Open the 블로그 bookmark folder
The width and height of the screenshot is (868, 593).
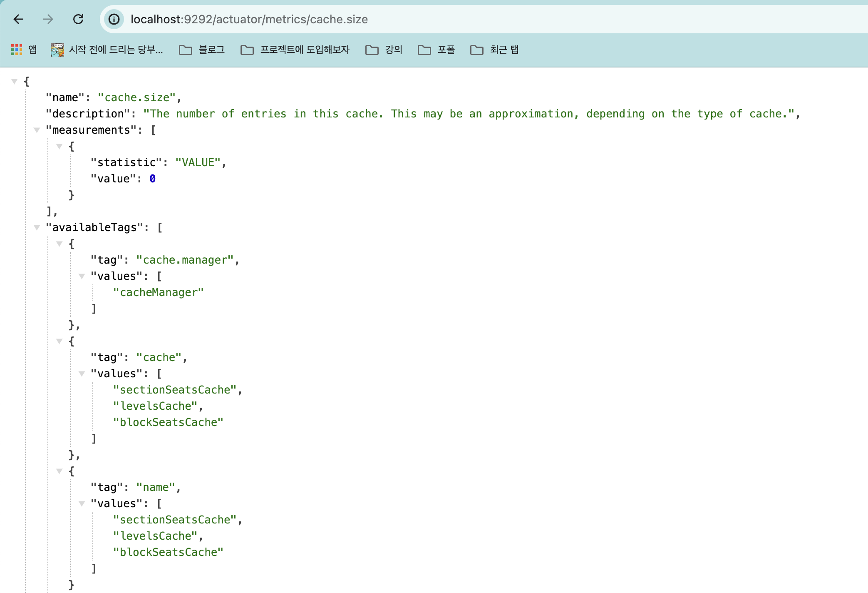pyautogui.click(x=202, y=50)
